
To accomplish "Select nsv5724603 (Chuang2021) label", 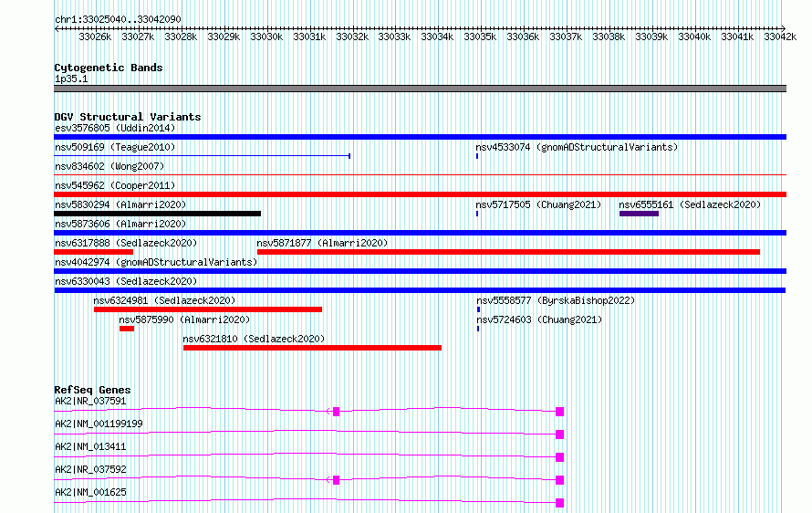I will pos(539,319).
